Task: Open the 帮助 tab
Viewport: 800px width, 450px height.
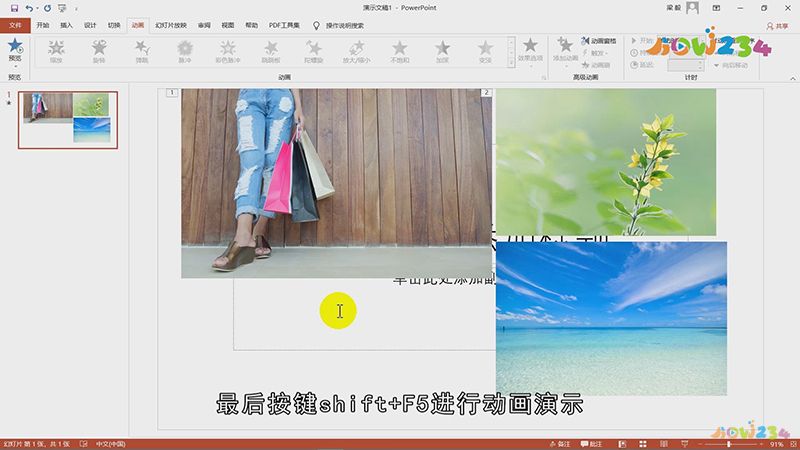Action: click(x=252, y=25)
